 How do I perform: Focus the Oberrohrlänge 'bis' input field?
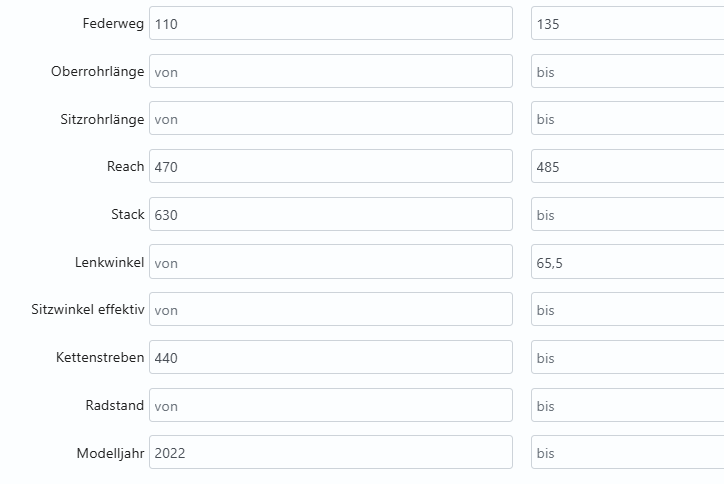627,72
